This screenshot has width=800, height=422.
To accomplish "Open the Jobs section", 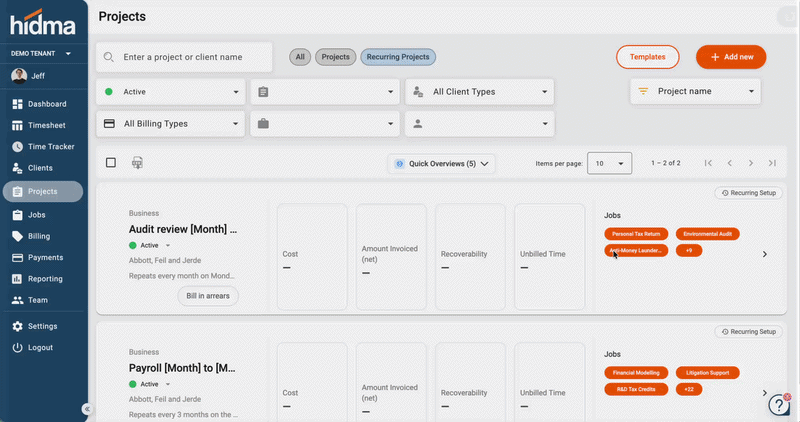I will click(36, 215).
